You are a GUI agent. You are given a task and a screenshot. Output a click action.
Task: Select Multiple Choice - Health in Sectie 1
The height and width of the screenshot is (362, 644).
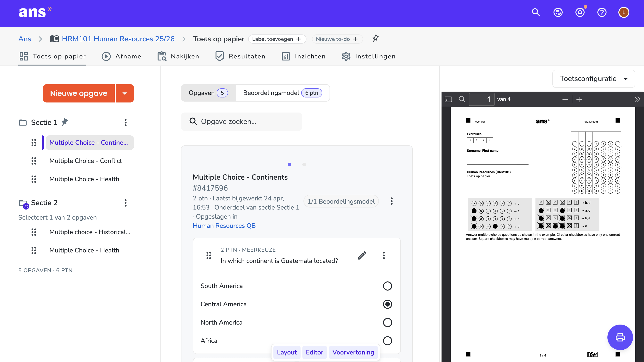(x=84, y=179)
